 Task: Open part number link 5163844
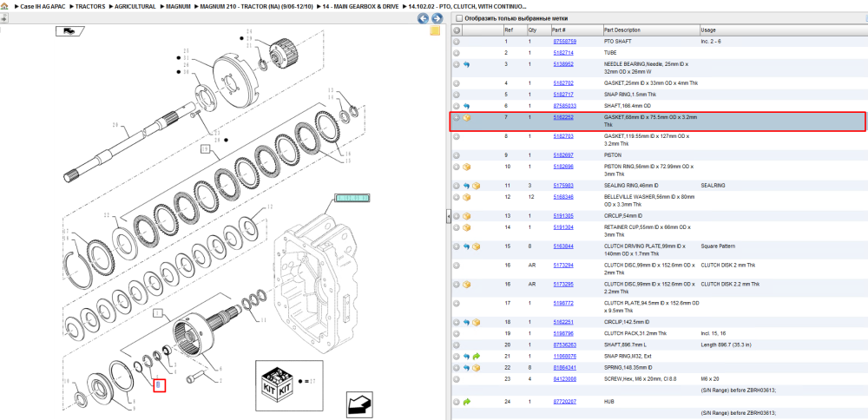click(563, 246)
